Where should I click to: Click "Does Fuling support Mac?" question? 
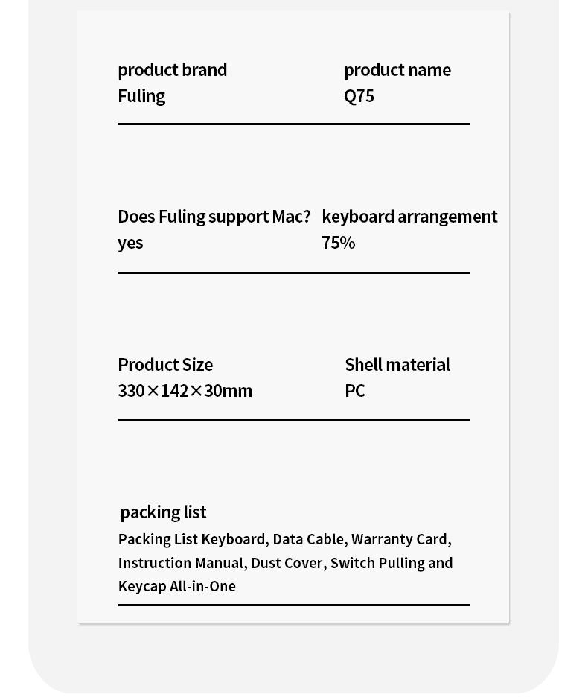click(214, 217)
